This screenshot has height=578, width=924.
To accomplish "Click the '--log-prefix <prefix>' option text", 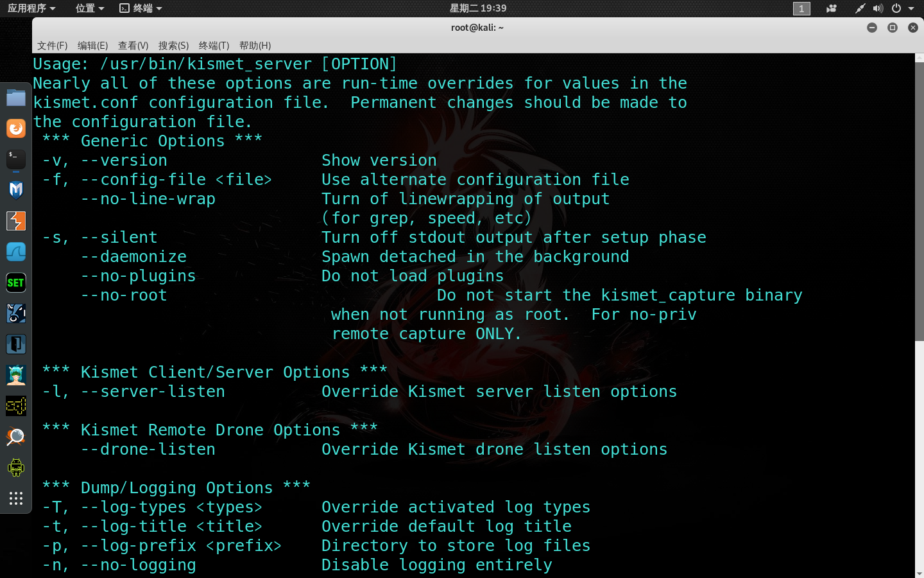I will pyautogui.click(x=181, y=546).
